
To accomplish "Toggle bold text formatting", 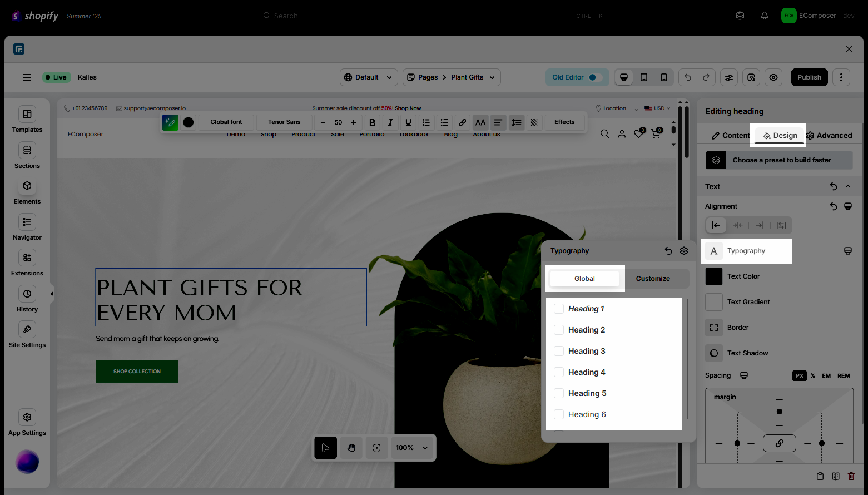I will pyautogui.click(x=373, y=122).
